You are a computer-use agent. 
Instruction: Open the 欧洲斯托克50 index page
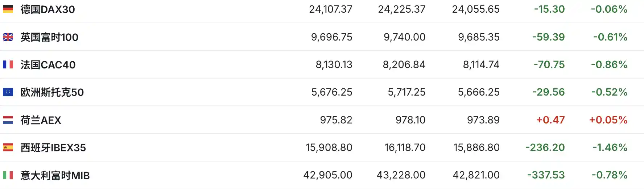tap(52, 92)
